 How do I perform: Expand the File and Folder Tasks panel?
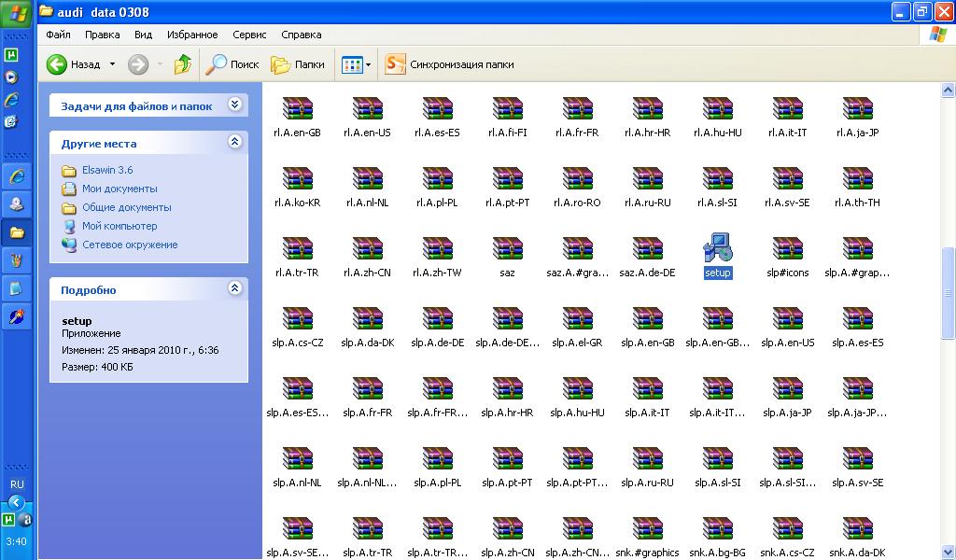point(234,105)
